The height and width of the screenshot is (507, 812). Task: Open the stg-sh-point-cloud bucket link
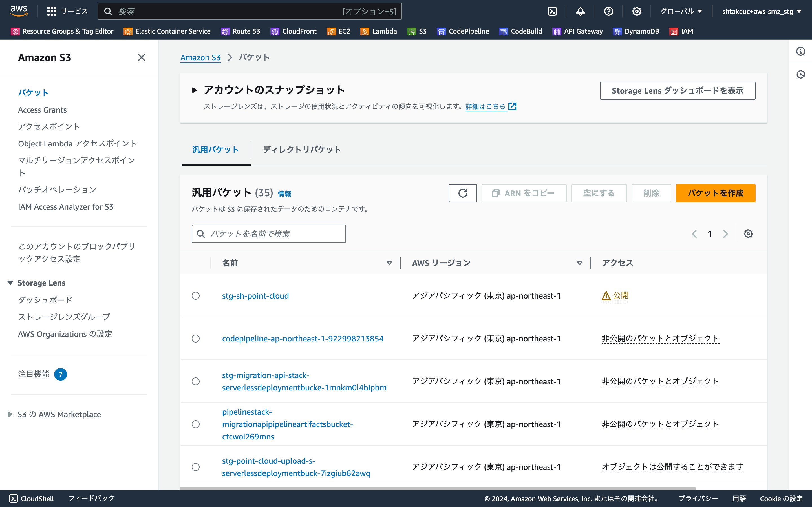tap(255, 296)
